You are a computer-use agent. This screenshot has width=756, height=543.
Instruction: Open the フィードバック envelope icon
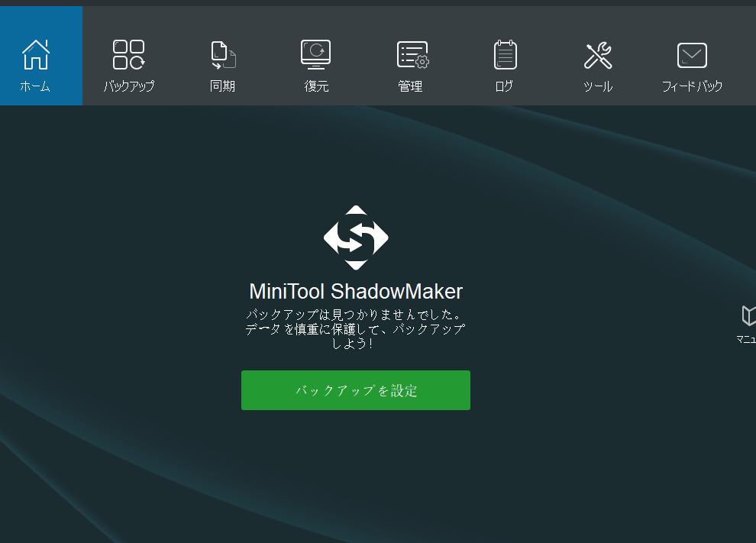coord(692,55)
